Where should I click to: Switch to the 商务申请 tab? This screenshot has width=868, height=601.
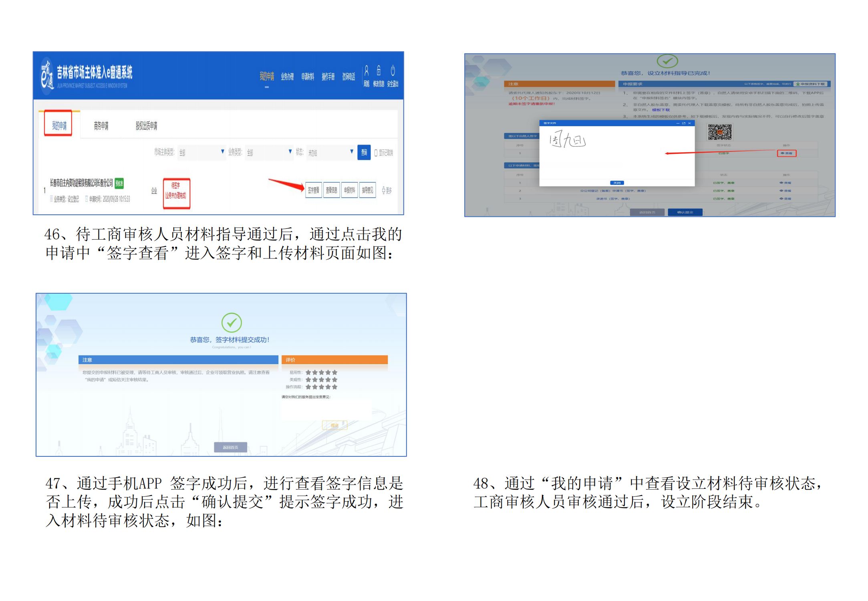click(101, 126)
